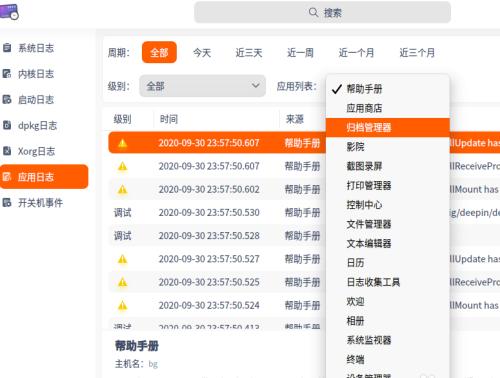Click the 开关机事件 sidebar icon
Screen dimensions: 500x378
[7, 202]
